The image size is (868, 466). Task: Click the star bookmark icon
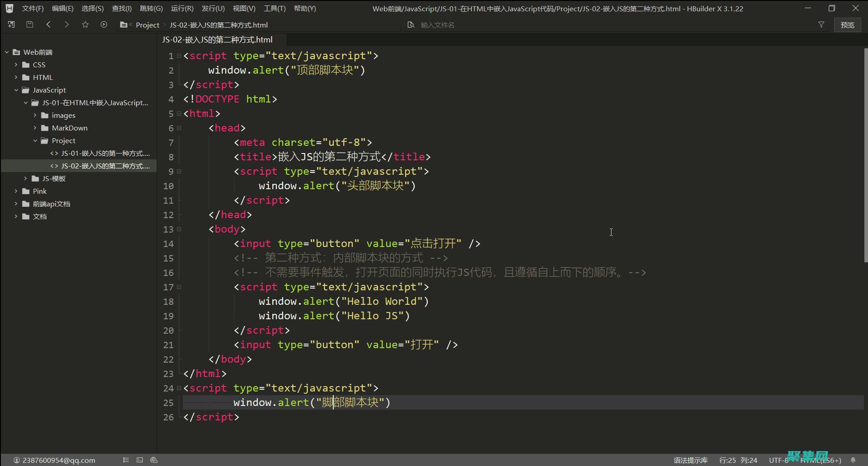85,25
